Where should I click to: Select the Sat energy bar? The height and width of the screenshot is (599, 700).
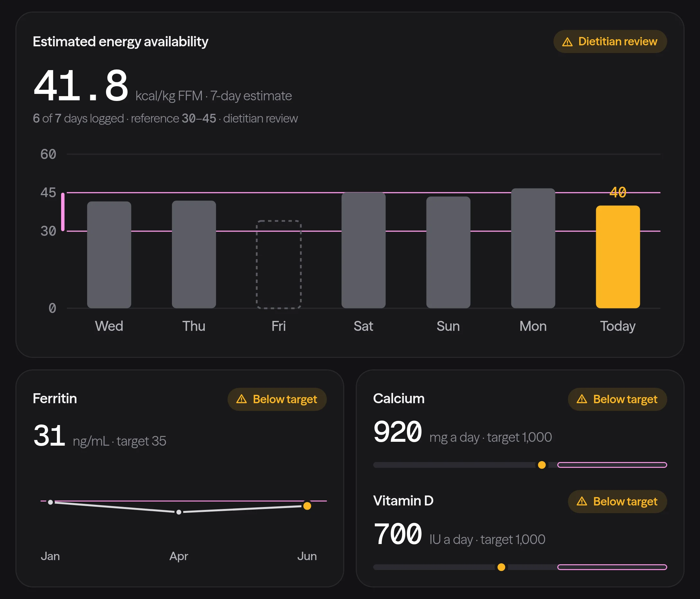point(363,250)
